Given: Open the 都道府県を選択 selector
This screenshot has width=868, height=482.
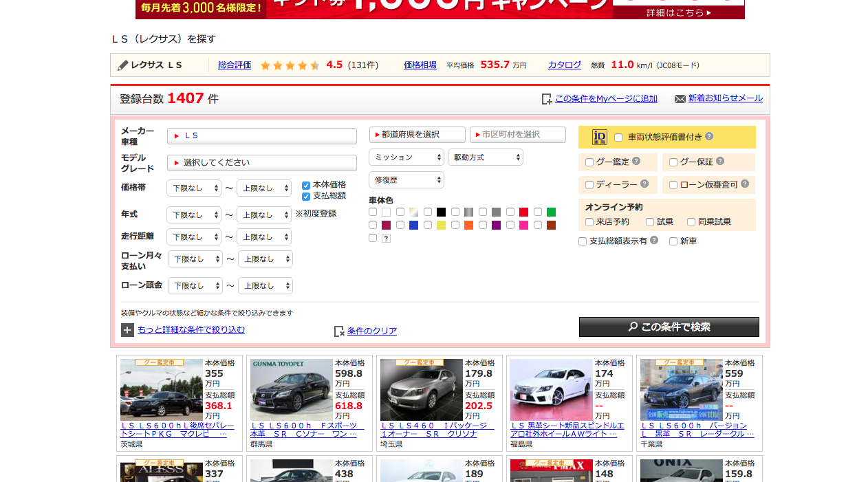Looking at the screenshot, I should click(417, 135).
